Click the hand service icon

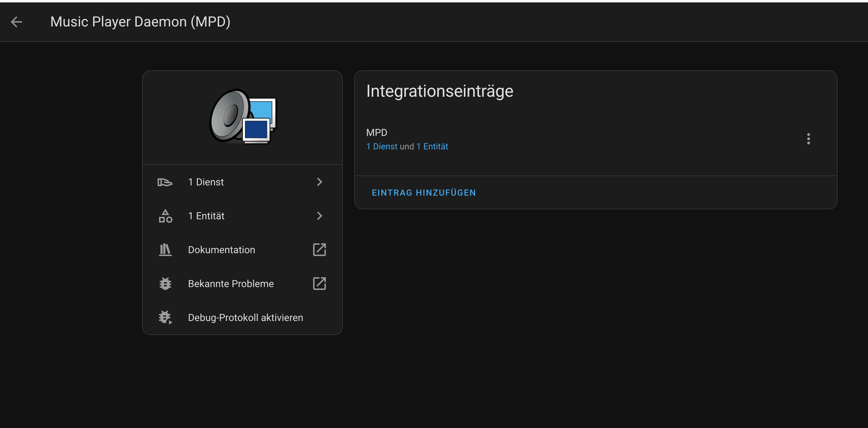click(165, 182)
